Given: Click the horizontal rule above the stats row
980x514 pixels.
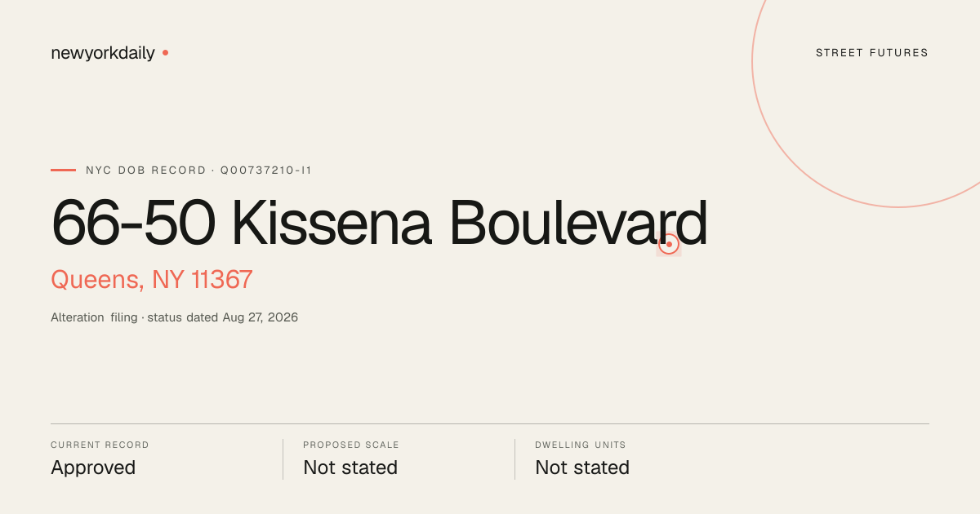Looking at the screenshot, I should [x=490, y=423].
